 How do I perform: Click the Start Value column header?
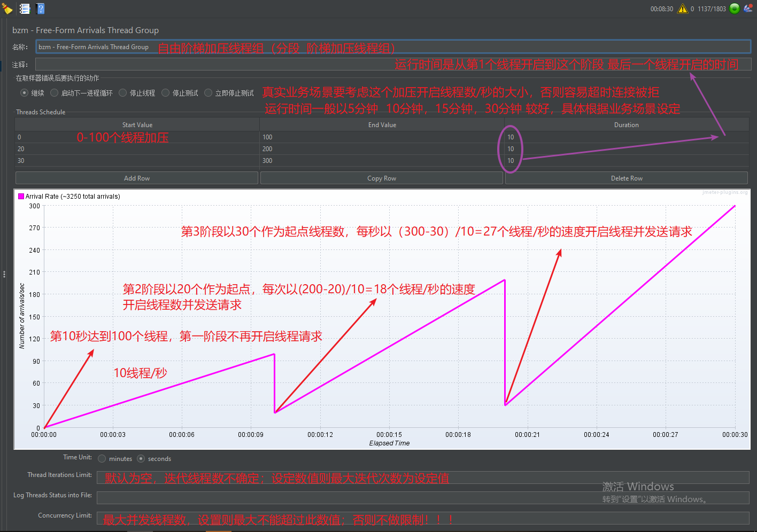137,124
